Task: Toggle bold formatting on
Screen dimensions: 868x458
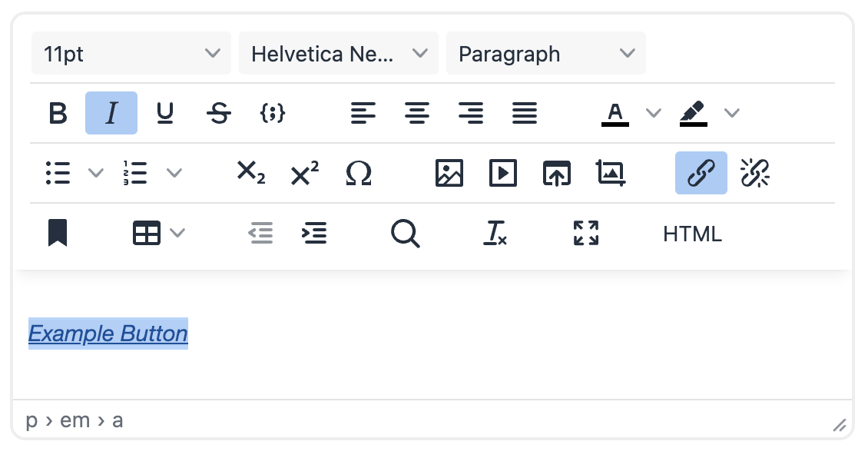Action: (x=57, y=113)
